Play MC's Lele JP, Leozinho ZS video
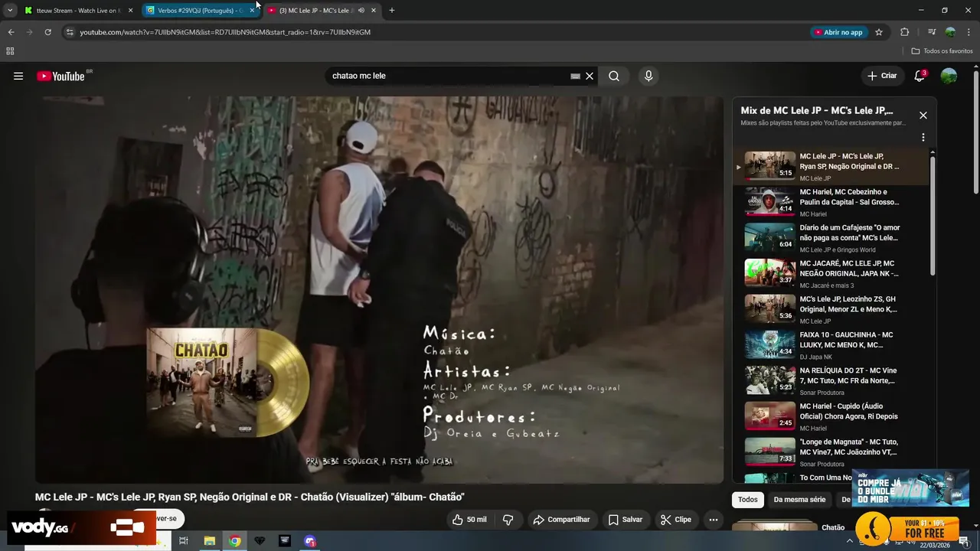Screen dimensions: 980x551 point(831,309)
